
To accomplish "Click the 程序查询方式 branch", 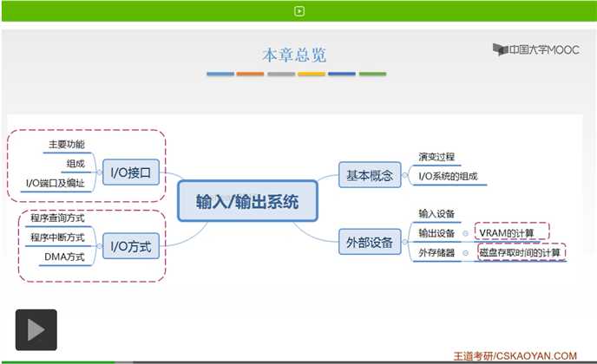I will click(57, 218).
